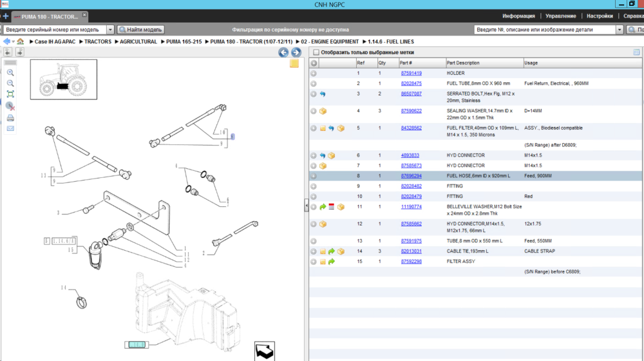Click the package icon for part 87585673
The image size is (644, 361).
(323, 166)
